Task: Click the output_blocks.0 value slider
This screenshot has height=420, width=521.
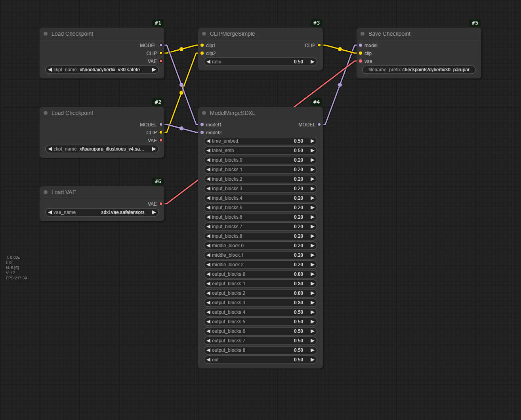Action: click(x=260, y=274)
